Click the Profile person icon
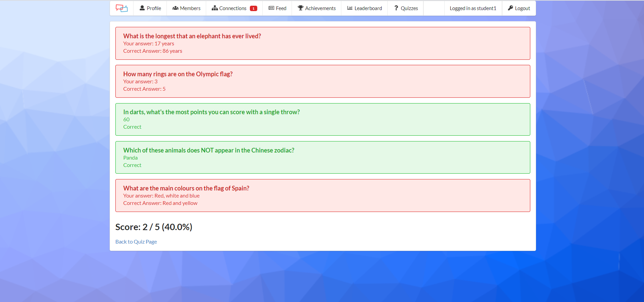This screenshot has width=644, height=302. click(142, 8)
